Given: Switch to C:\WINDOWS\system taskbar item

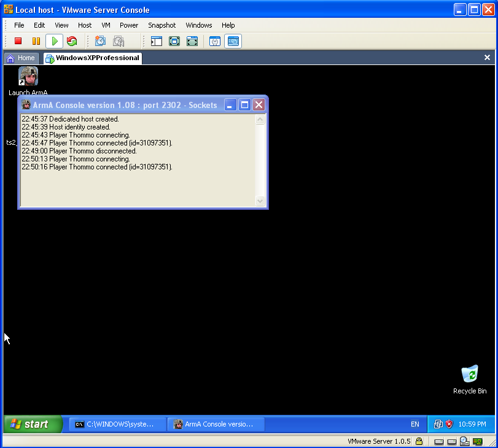Looking at the screenshot, I should point(118,424).
